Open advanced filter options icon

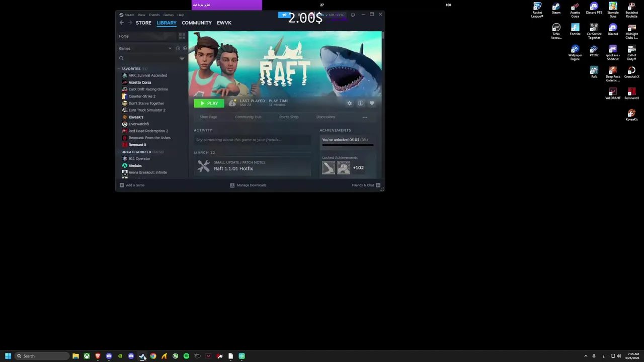[182, 58]
